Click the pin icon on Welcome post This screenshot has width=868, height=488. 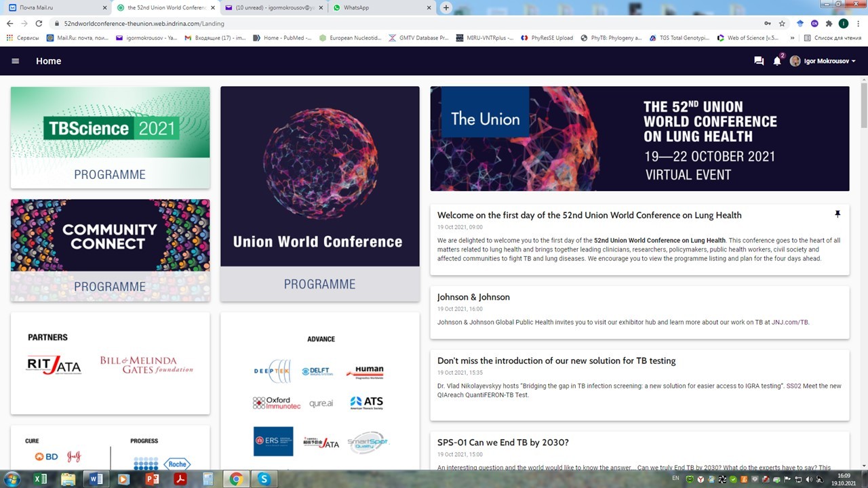pyautogui.click(x=837, y=214)
